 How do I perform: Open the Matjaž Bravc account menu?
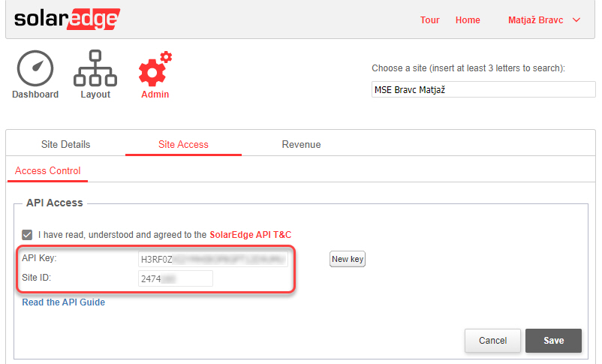[x=536, y=20]
